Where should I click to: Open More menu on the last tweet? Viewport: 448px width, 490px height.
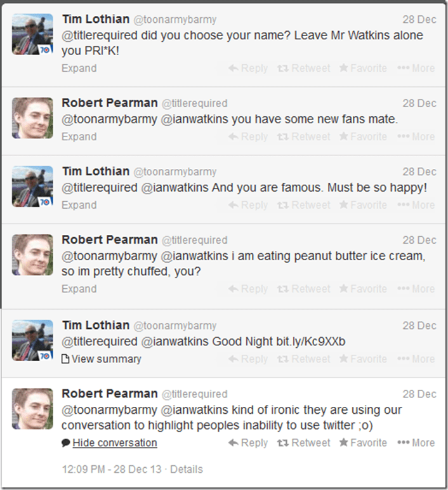coord(416,442)
